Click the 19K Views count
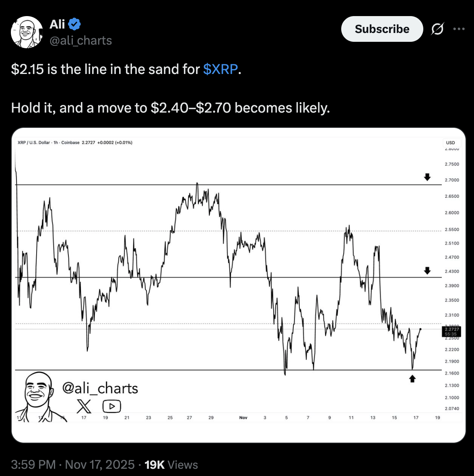Image resolution: width=474 pixels, height=476 pixels. point(171,465)
